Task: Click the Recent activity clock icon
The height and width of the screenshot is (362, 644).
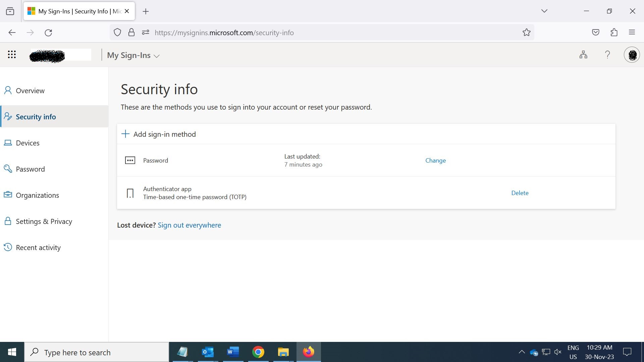Action: point(8,247)
